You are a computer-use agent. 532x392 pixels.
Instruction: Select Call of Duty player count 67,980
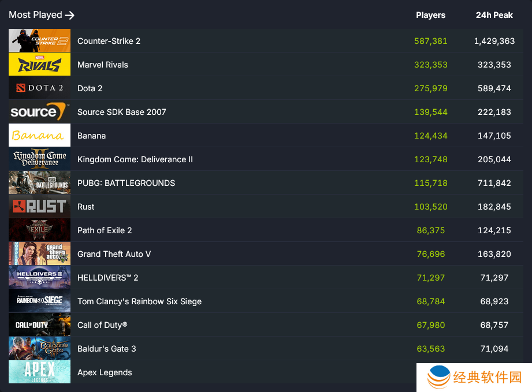click(430, 325)
